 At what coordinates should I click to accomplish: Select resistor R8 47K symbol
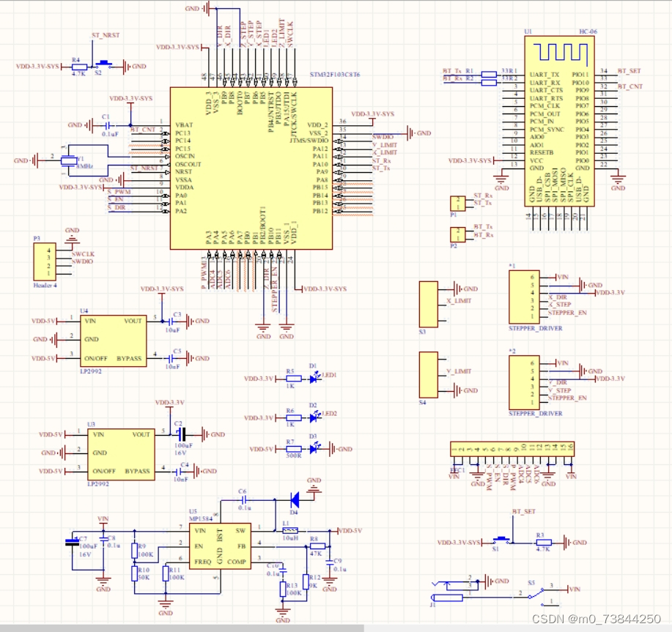point(317,546)
